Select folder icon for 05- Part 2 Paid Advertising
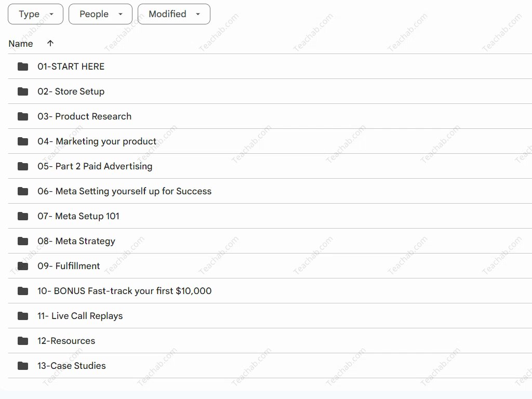The width and height of the screenshot is (532, 399). pos(23,166)
